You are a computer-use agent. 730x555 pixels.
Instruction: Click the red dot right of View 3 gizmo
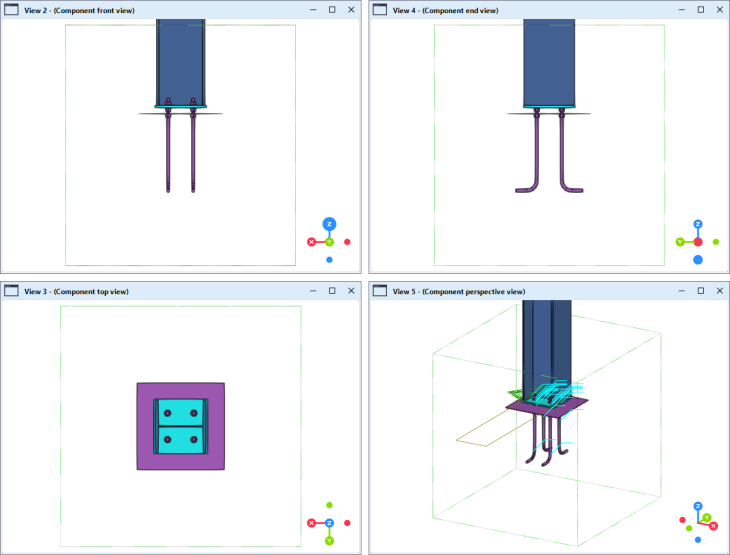pos(347,523)
